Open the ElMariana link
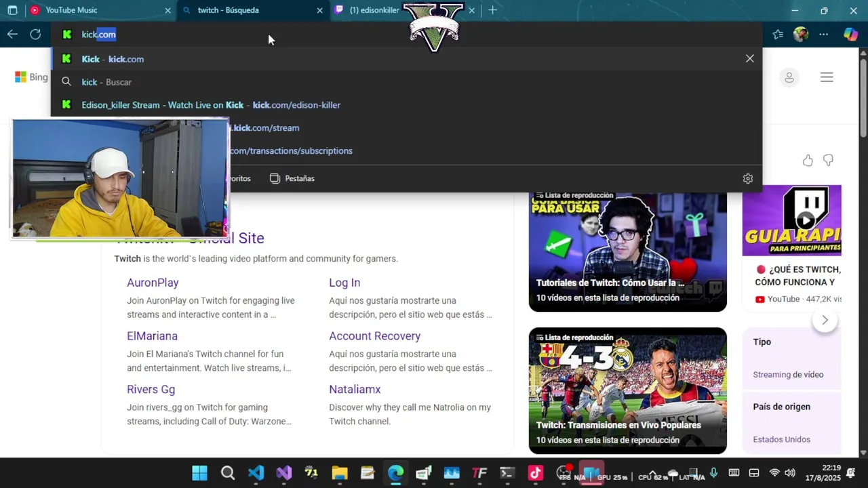The width and height of the screenshot is (868, 488). point(152,336)
